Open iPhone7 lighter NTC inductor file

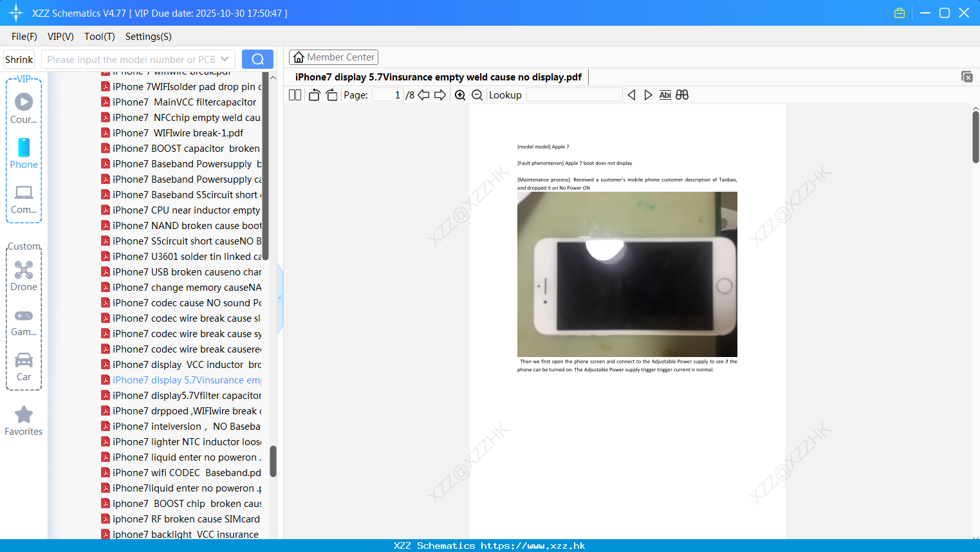181,442
